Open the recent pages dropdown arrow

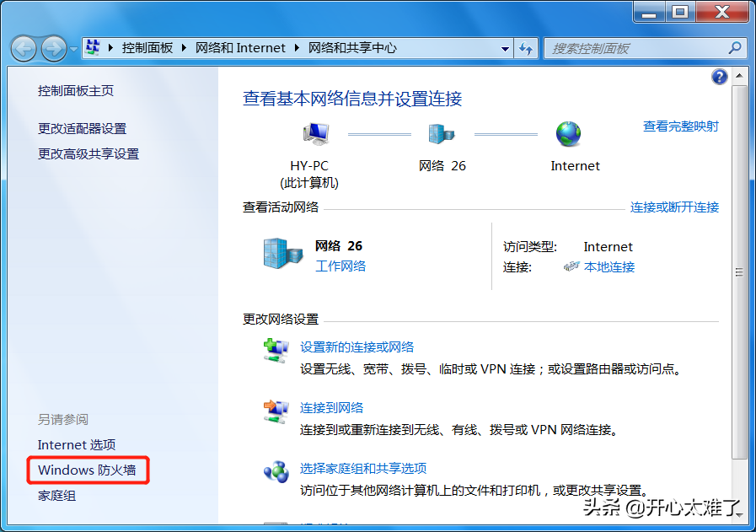(x=74, y=49)
